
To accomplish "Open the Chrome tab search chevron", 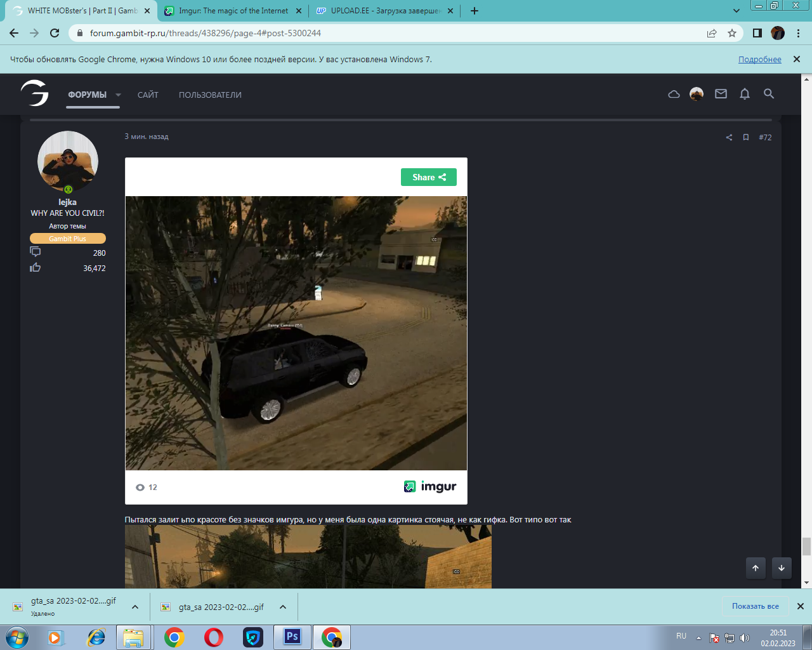I will point(736,11).
